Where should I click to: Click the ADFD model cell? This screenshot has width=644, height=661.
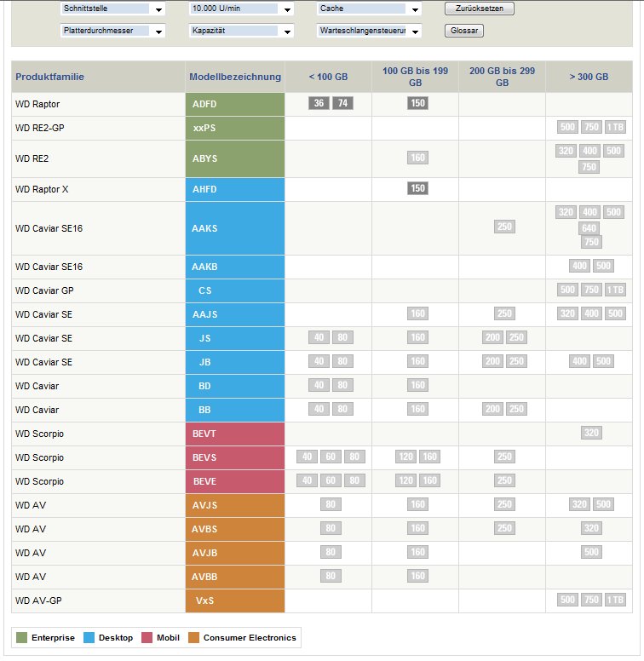235,104
